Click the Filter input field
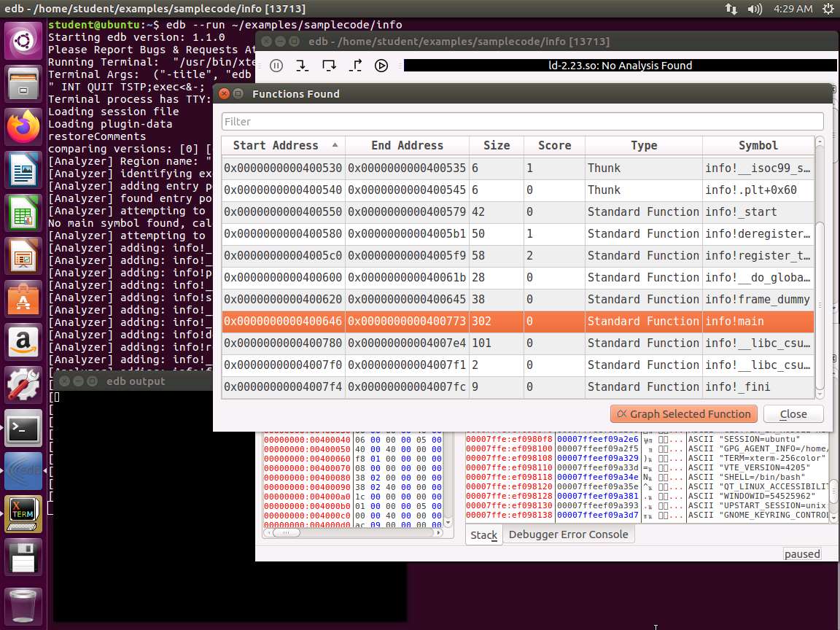Screen dimensions: 840x630 (x=522, y=121)
